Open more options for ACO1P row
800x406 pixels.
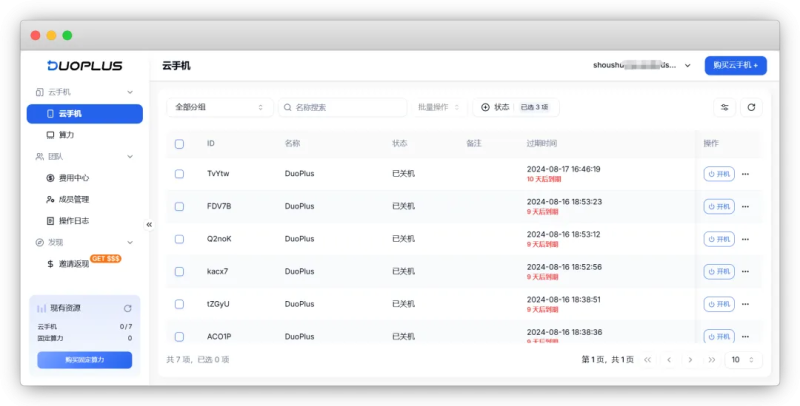(745, 337)
